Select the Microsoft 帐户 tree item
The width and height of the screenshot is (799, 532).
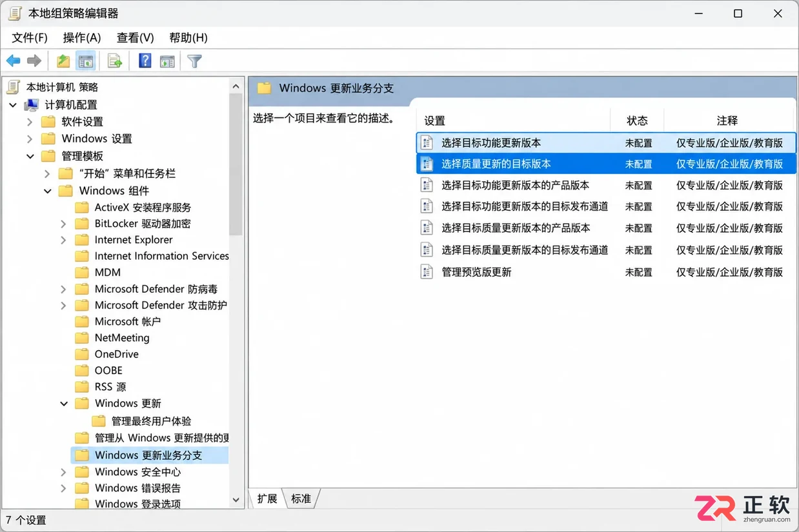pos(128,321)
